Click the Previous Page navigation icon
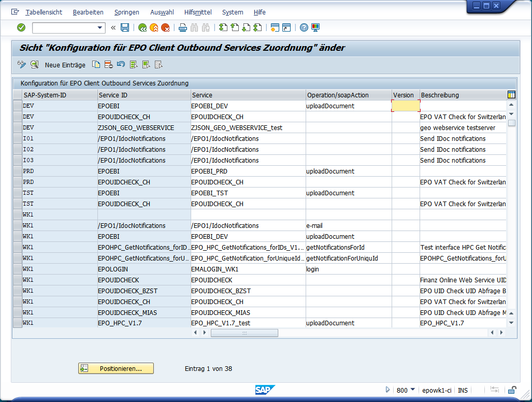The image size is (532, 402). pyautogui.click(x=235, y=27)
